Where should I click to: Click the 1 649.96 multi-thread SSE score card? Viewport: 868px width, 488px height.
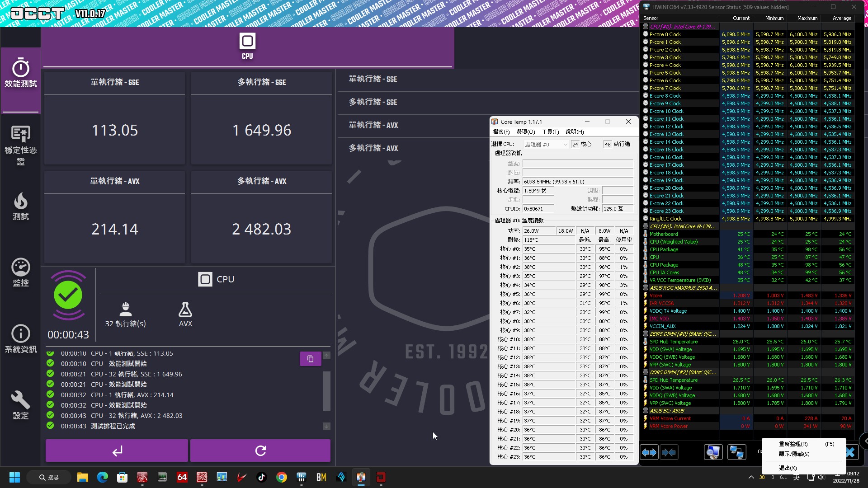(261, 118)
